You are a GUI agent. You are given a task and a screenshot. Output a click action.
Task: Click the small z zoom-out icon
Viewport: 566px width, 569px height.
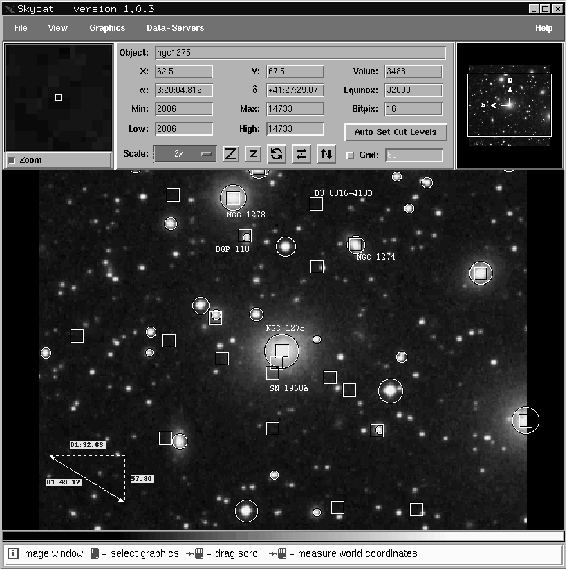(253, 154)
